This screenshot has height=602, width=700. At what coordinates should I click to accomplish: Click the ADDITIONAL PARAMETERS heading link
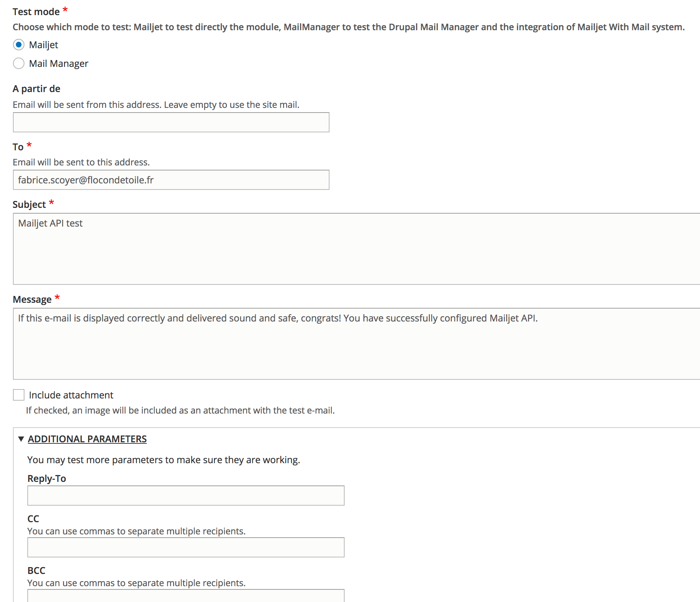(x=87, y=439)
